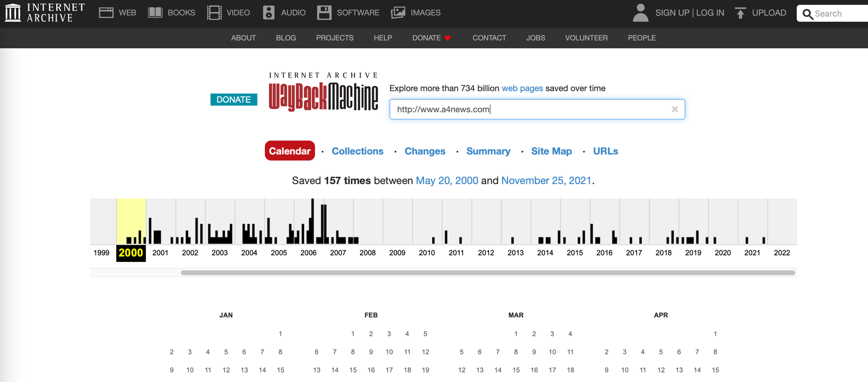
Task: Follow the 'web pages' link
Action: click(x=522, y=88)
